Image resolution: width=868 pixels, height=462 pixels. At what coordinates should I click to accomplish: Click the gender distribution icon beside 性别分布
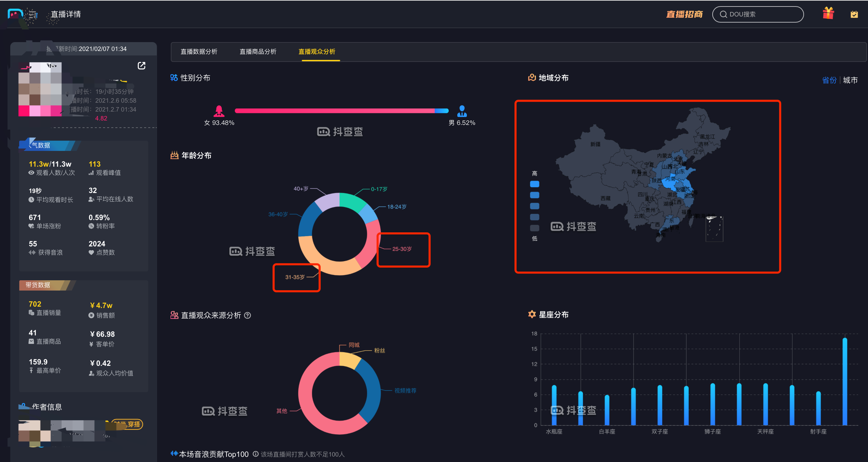click(x=174, y=78)
